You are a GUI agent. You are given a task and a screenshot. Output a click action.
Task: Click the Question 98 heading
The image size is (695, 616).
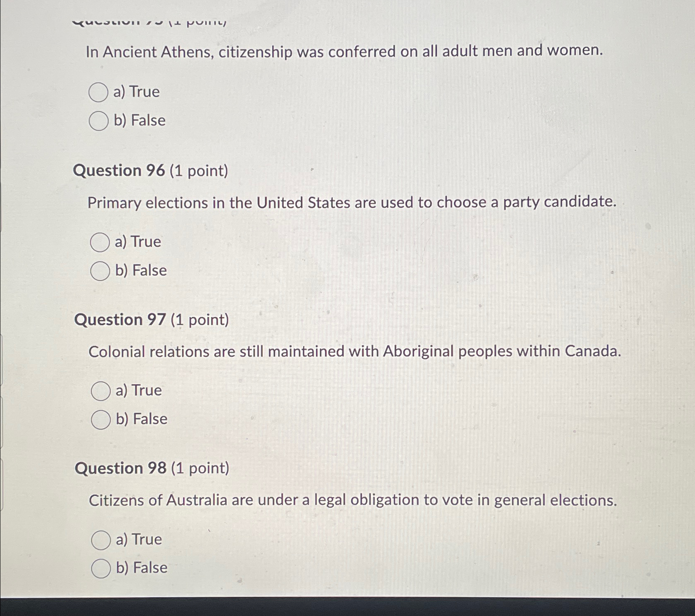tap(120, 468)
